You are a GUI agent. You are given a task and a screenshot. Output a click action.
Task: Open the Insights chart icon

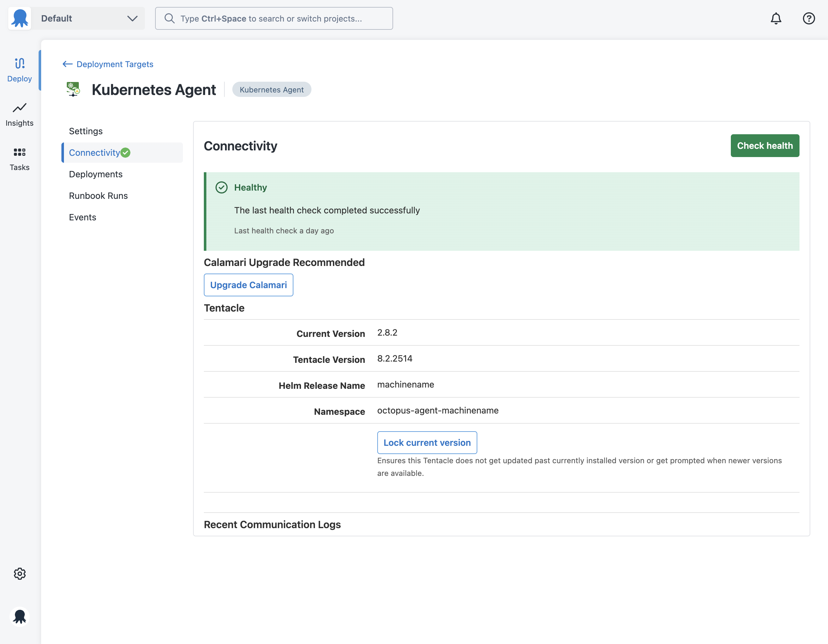click(x=19, y=108)
